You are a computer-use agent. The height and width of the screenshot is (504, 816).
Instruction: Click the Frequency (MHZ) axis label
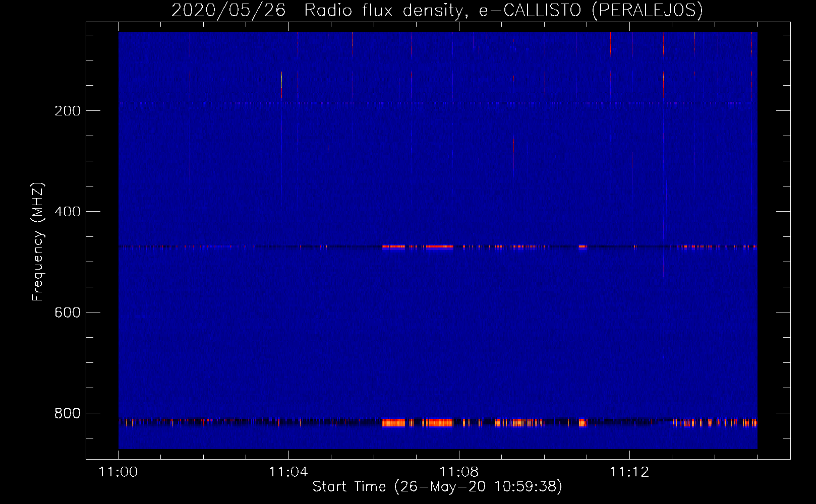pyautogui.click(x=37, y=242)
